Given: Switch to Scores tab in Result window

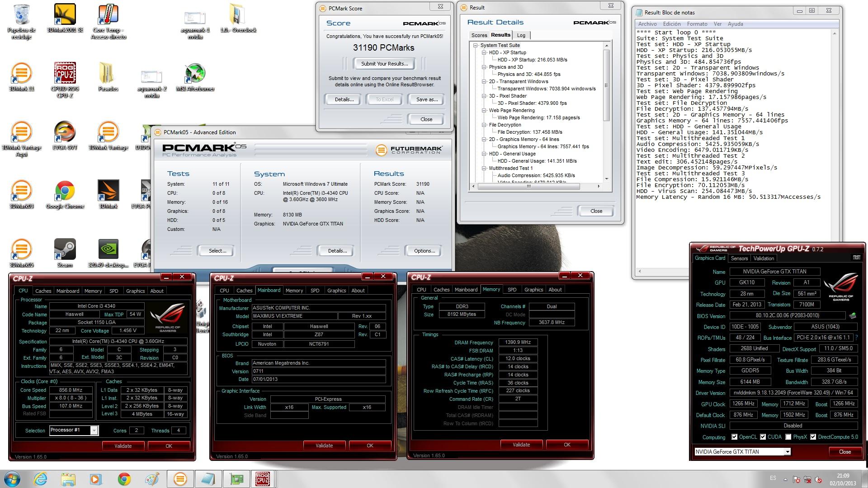Looking at the screenshot, I should click(479, 35).
